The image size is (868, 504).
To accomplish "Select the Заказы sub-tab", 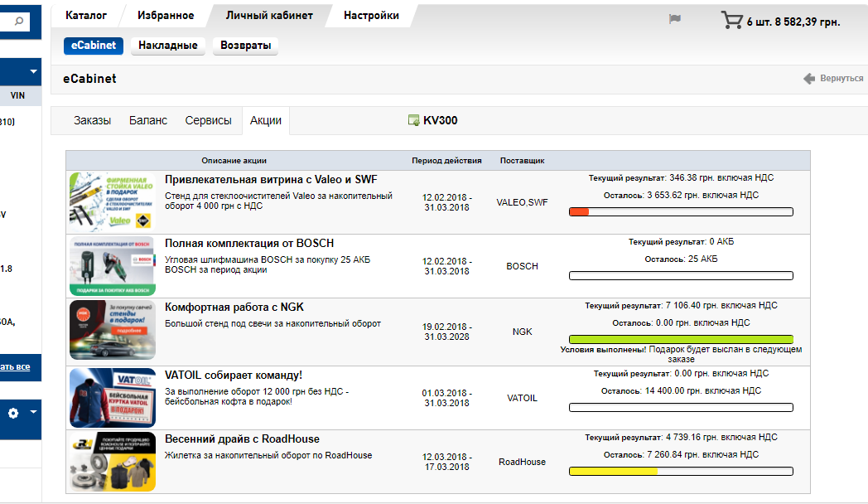I will pyautogui.click(x=92, y=120).
